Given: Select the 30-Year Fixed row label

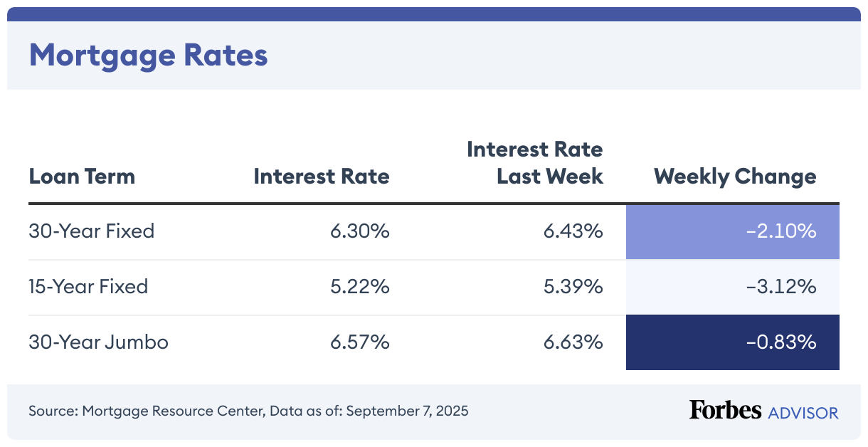Looking at the screenshot, I should (x=92, y=231).
